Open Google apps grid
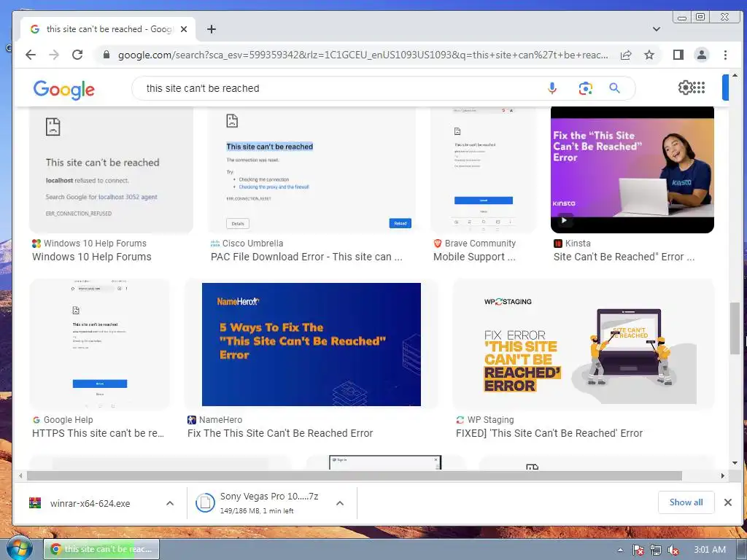This screenshot has height=560, width=747. point(699,87)
